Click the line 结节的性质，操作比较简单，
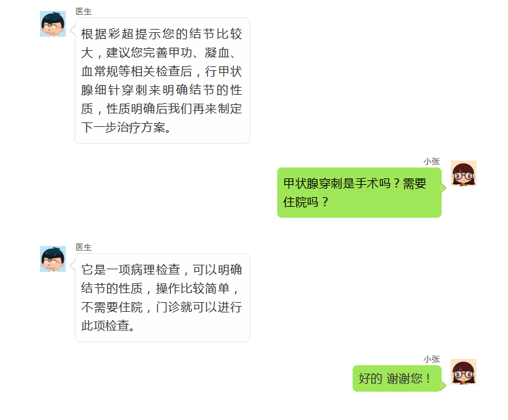508x420 pixels. pos(160,288)
